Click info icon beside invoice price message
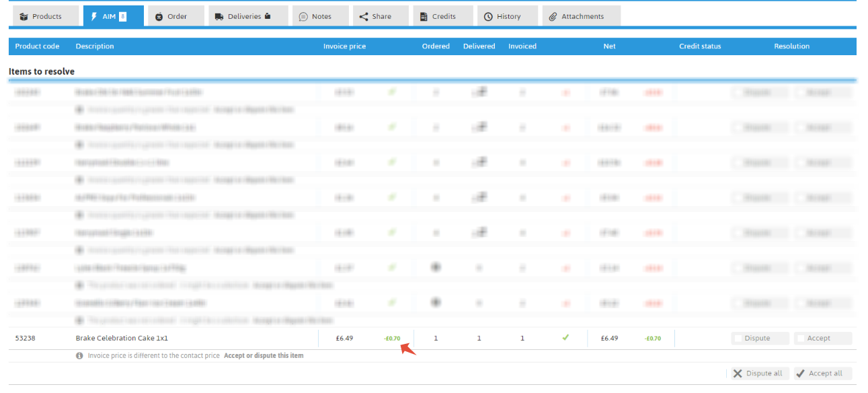 [79, 355]
